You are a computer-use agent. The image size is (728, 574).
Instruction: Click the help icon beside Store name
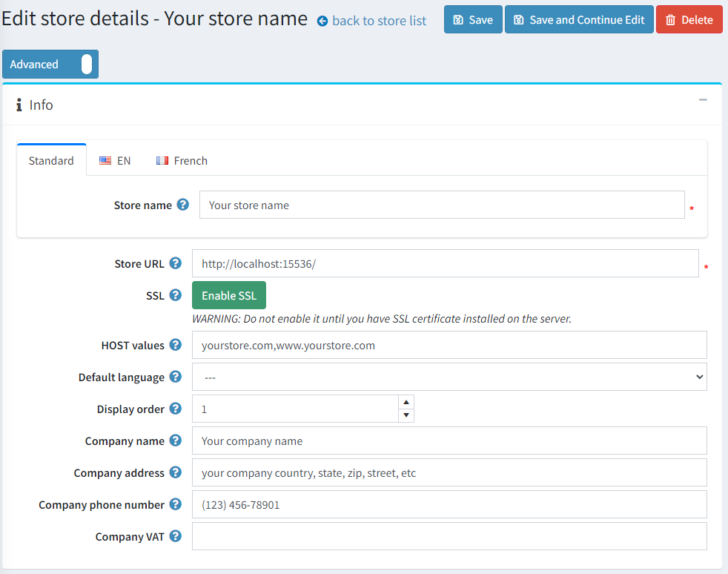pos(183,205)
